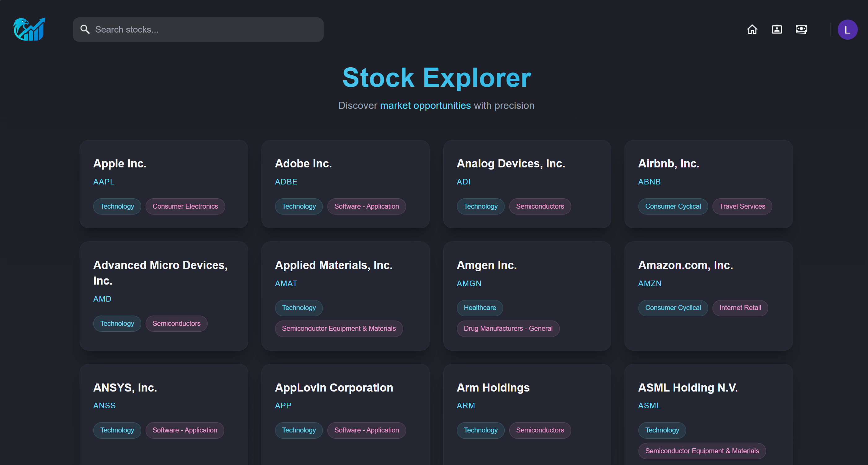Open the user avatar L menu
The image size is (868, 465).
[848, 30]
